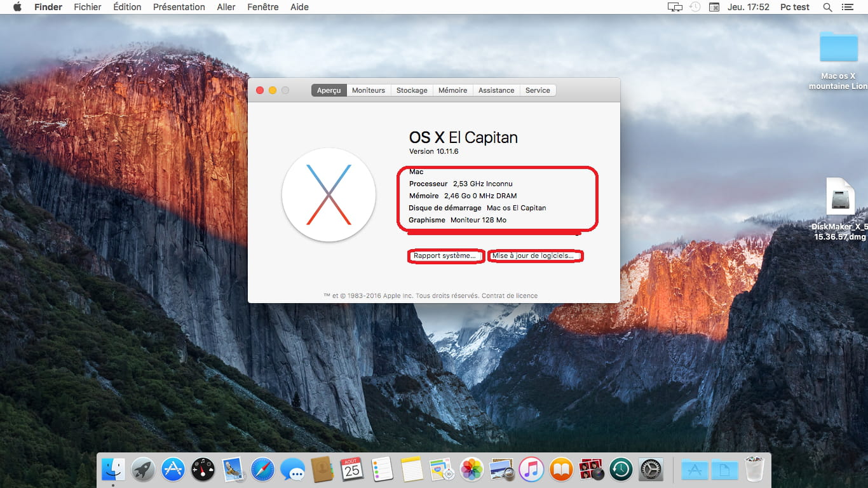Click the Jeu. 17:52 clock
868x488 pixels.
749,7
